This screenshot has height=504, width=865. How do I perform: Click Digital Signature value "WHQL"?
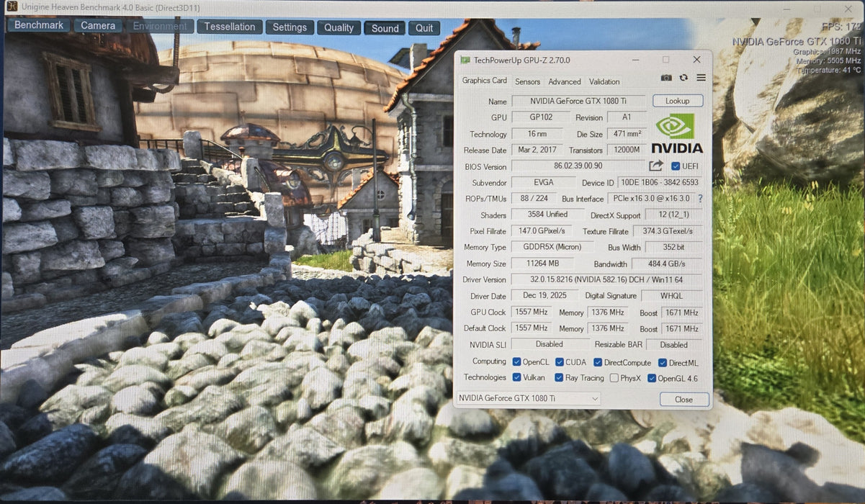[x=672, y=296]
